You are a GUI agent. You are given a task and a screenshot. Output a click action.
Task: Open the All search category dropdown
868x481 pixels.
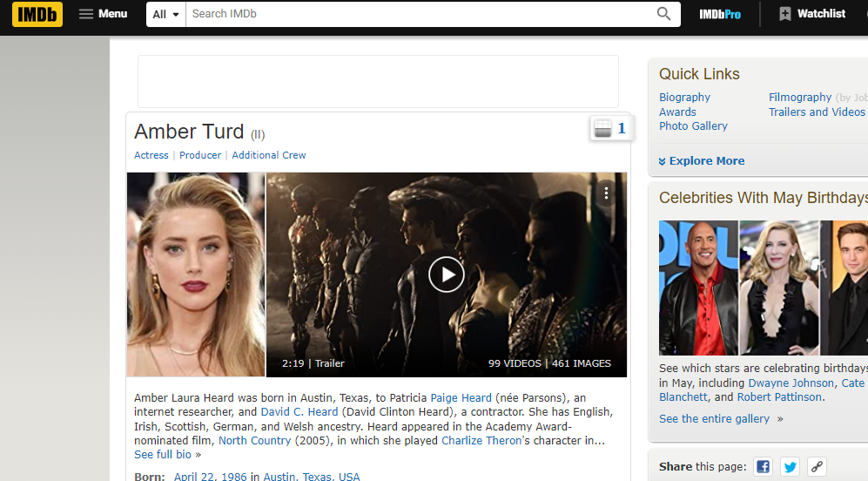(x=165, y=15)
